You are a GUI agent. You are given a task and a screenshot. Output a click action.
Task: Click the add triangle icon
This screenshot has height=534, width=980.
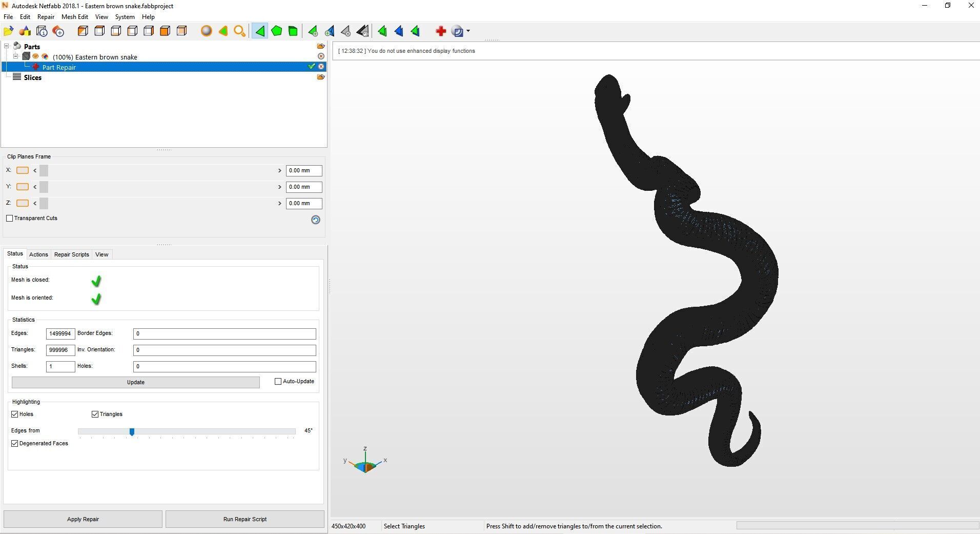coord(313,31)
